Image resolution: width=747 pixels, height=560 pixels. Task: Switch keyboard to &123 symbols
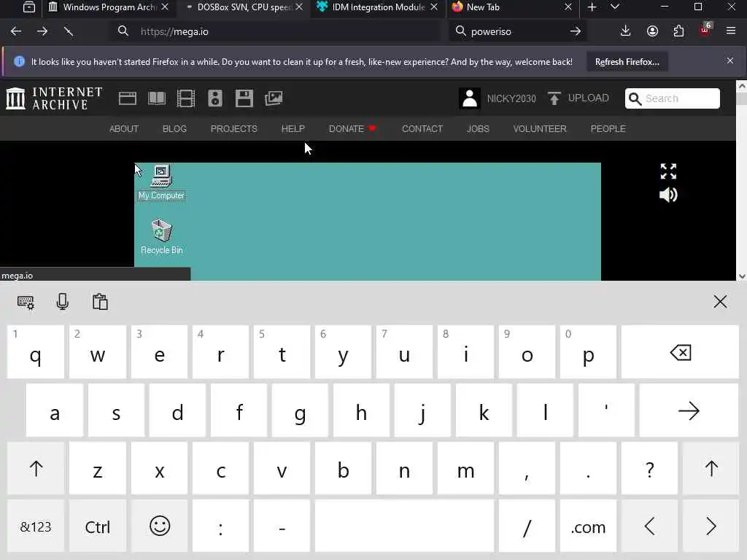point(36,526)
